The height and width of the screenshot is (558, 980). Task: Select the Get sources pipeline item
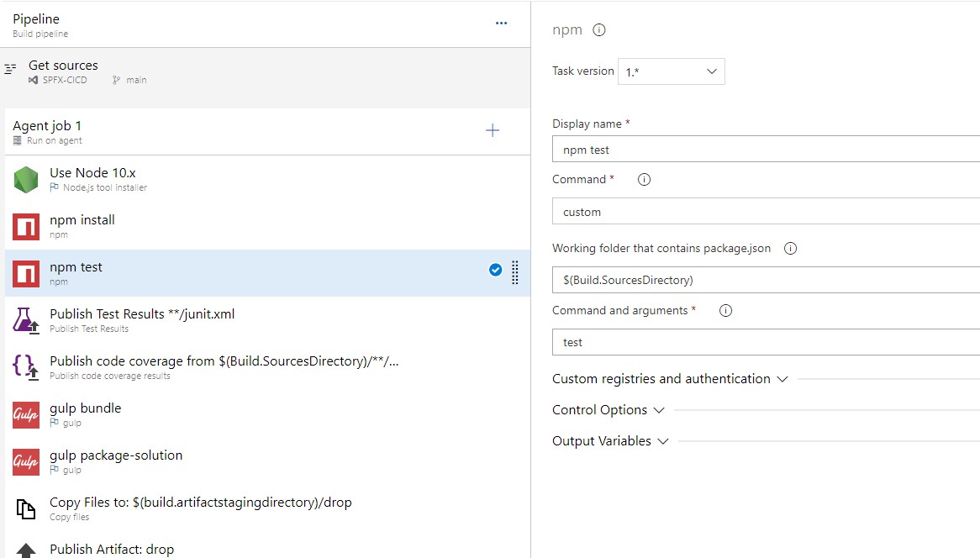63,71
